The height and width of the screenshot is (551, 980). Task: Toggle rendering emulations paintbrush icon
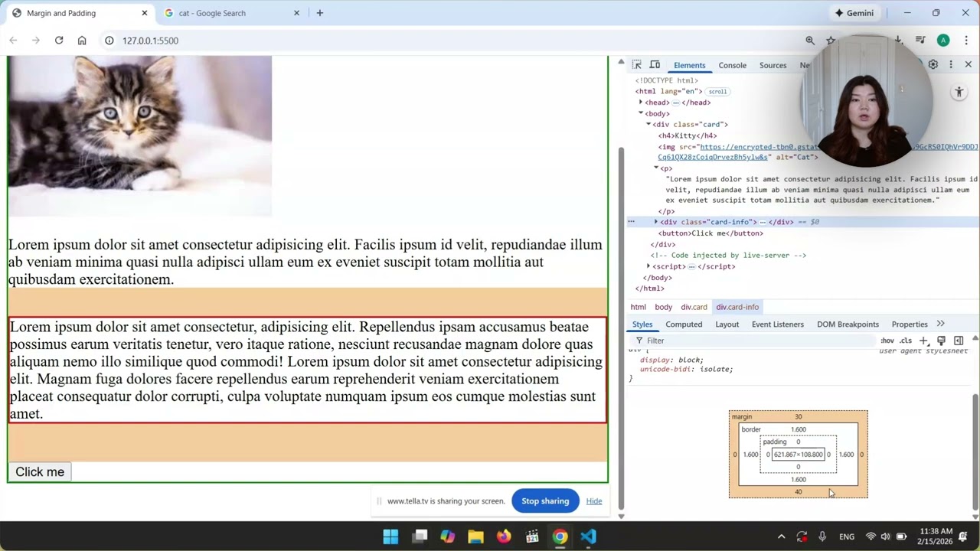click(x=941, y=341)
